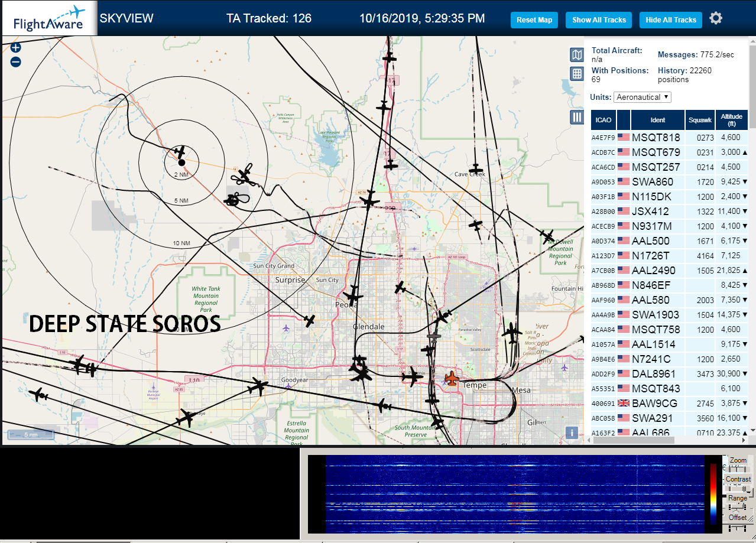Click the three-bar columns icon on map edge
The image size is (756, 543).
pos(577,117)
